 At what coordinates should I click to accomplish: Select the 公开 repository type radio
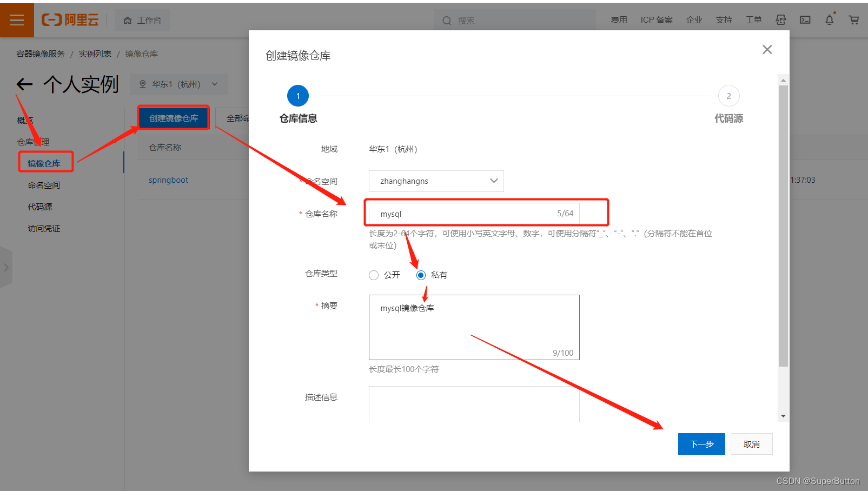pos(374,275)
